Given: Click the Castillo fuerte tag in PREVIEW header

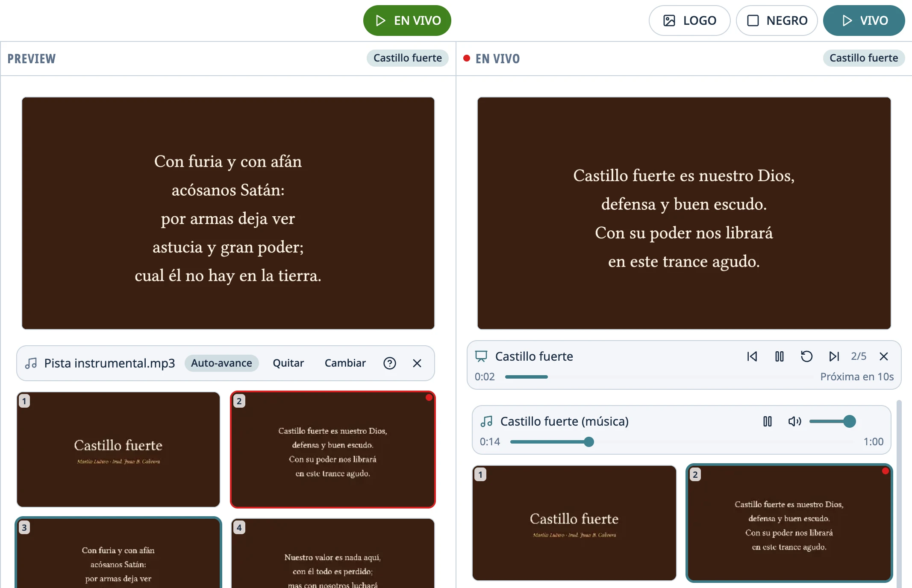Looking at the screenshot, I should click(408, 58).
